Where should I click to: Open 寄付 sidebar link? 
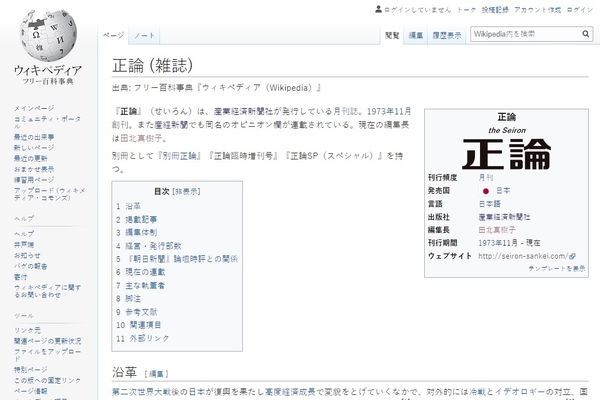coord(20,277)
